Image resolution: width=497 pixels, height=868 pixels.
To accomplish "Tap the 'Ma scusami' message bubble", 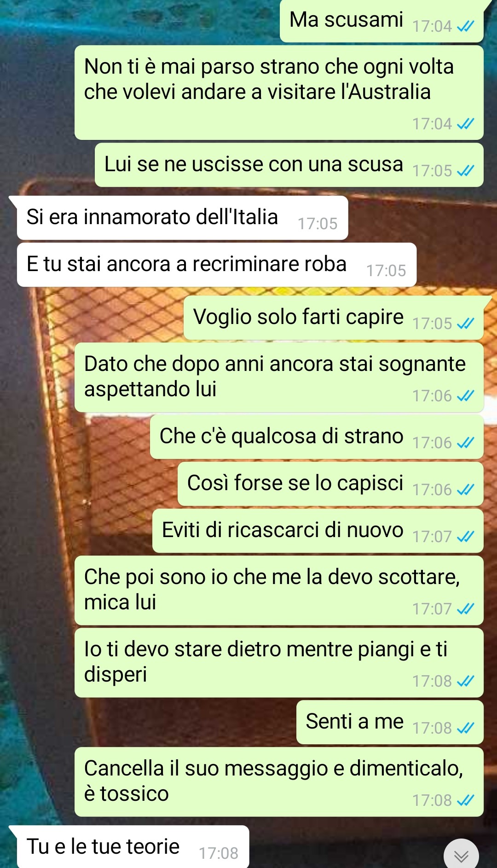I will [x=381, y=21].
